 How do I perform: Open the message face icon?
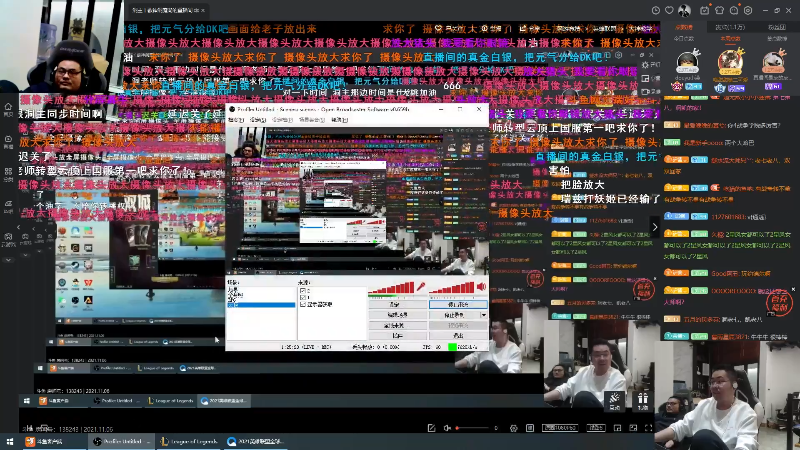tap(734, 10)
